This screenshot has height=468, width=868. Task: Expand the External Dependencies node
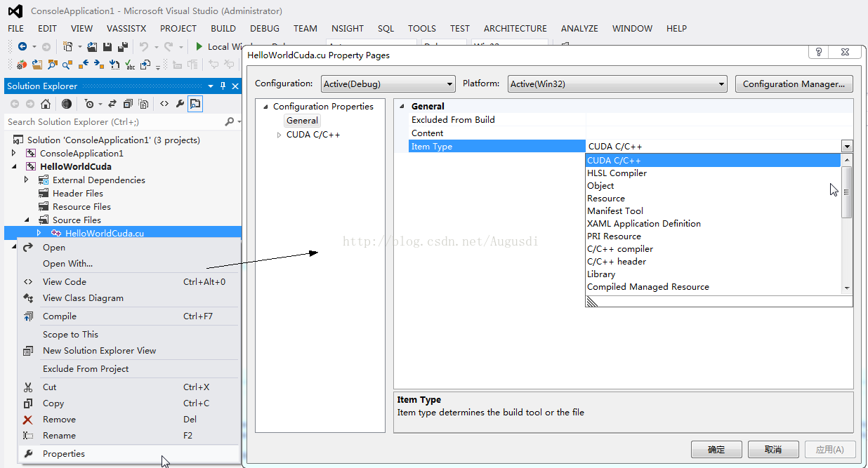click(27, 180)
